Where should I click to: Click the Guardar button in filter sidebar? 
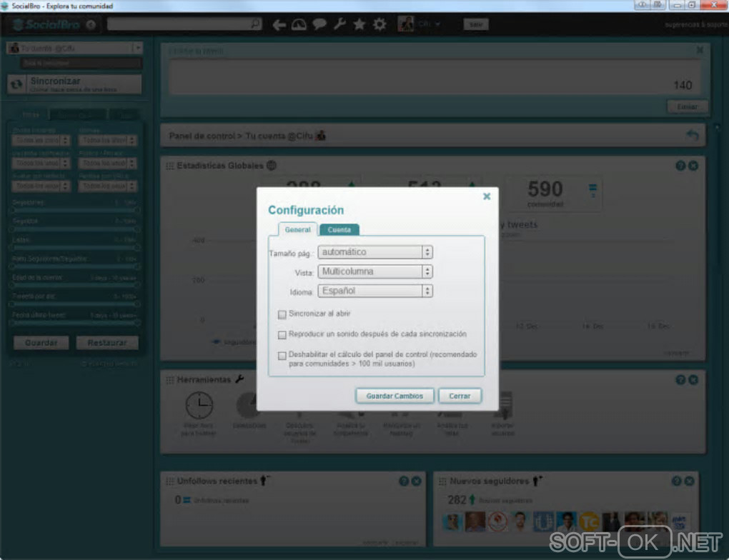click(x=41, y=343)
